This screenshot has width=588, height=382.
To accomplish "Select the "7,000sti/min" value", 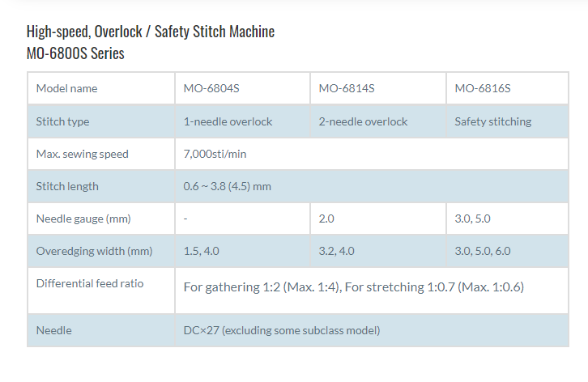I will [216, 154].
